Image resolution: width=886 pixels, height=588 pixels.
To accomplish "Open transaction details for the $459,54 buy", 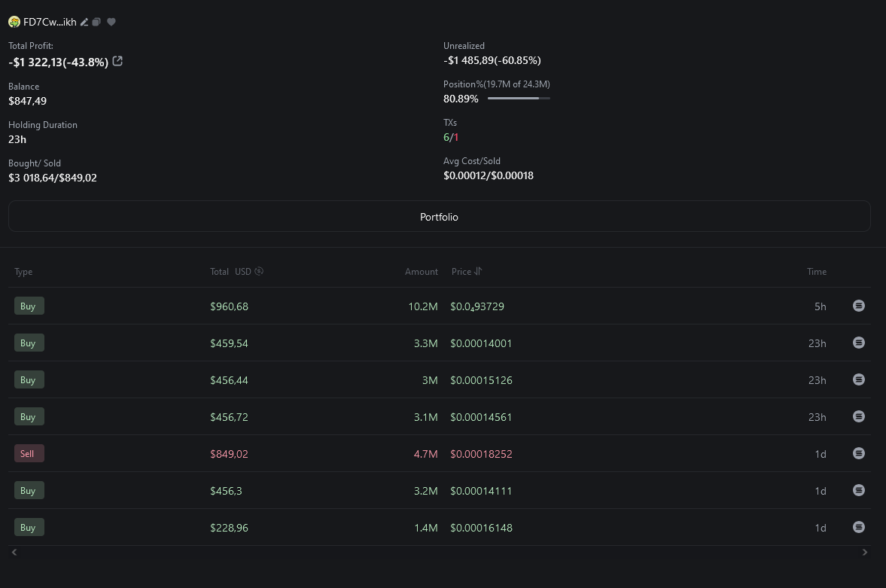I will [858, 343].
